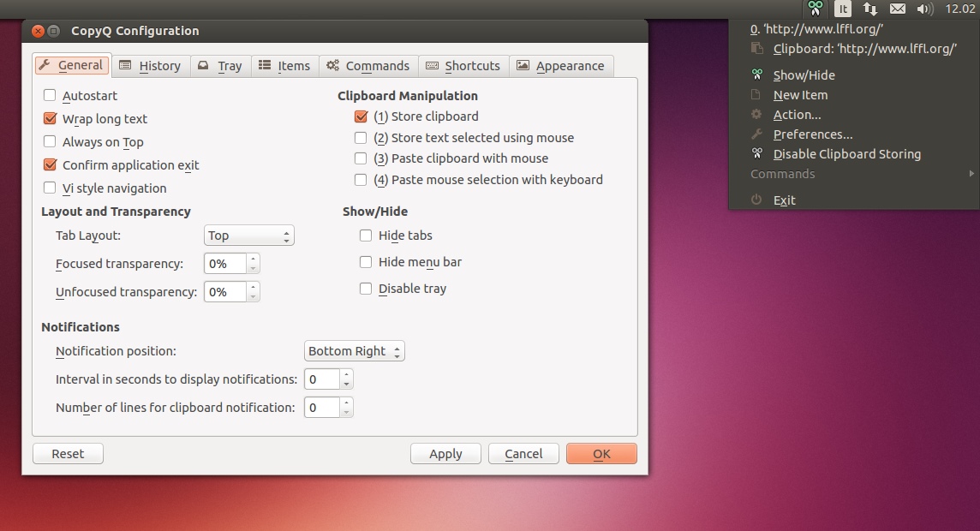Enable Paste clipboard with mouse
This screenshot has width=980, height=531.
(x=361, y=158)
